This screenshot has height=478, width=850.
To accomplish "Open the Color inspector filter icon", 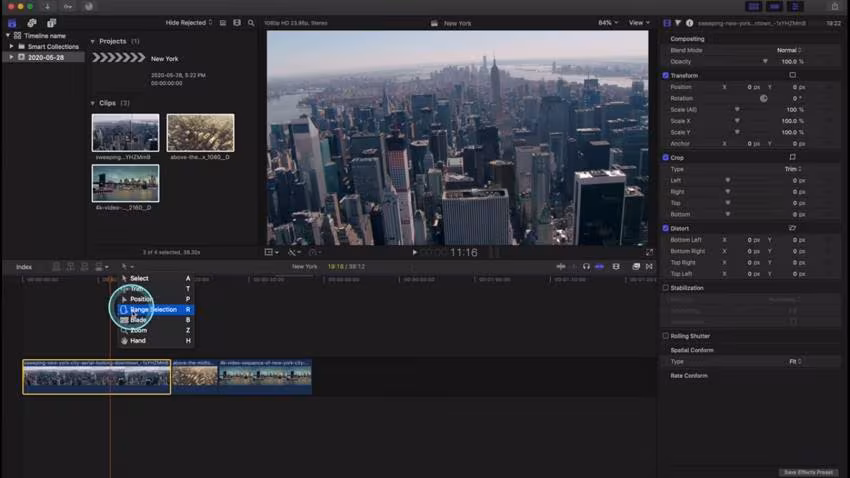I will point(678,23).
